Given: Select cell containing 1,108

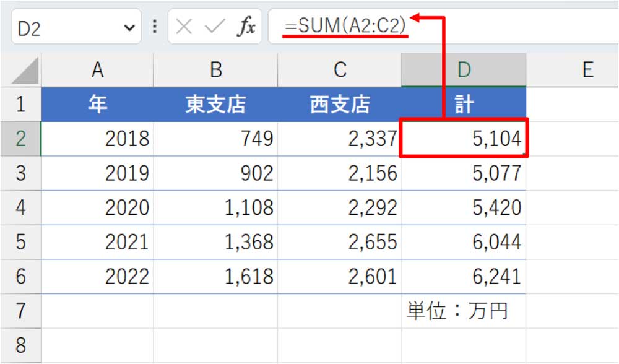Looking at the screenshot, I should click(215, 207).
